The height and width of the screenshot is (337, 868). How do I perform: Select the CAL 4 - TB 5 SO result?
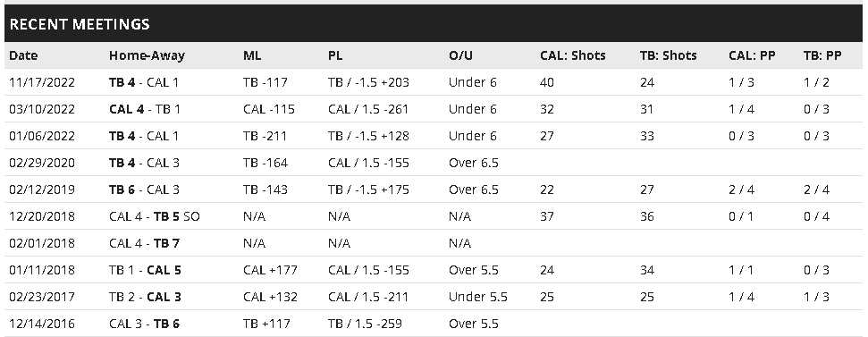point(155,216)
